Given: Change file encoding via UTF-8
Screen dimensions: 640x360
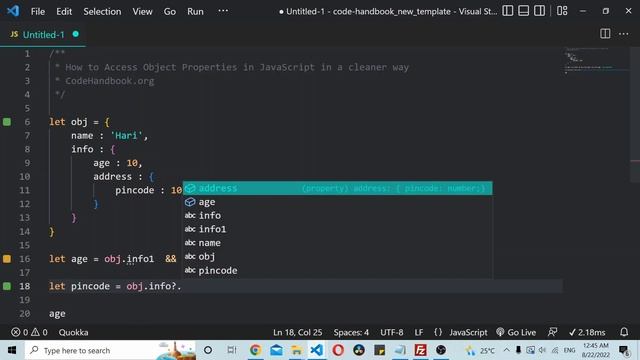Looking at the screenshot, I should (x=391, y=332).
